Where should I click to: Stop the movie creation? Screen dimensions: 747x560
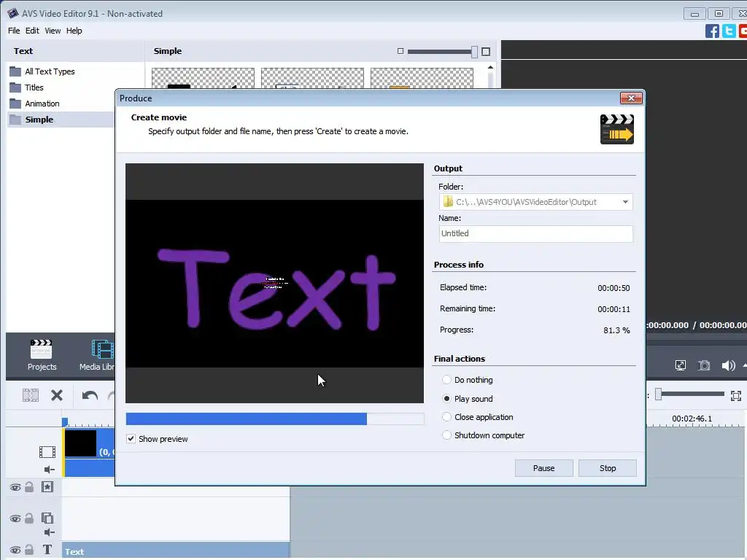[608, 468]
